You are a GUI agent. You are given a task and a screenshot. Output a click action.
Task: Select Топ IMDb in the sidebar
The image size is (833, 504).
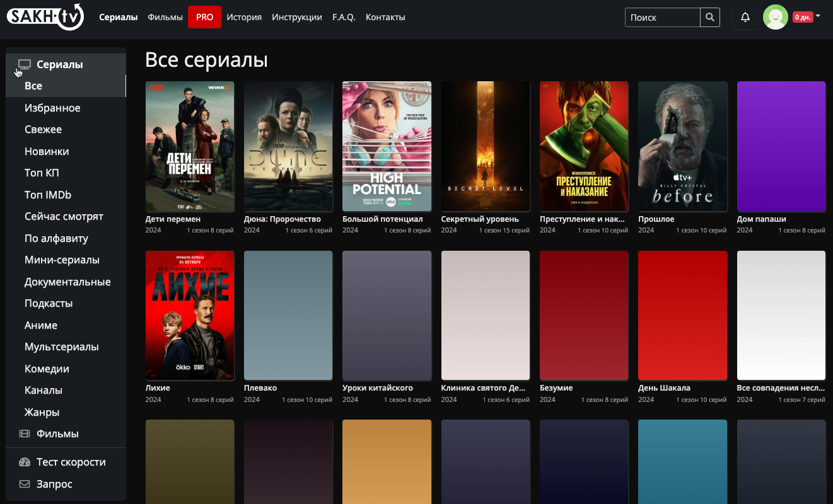[x=48, y=195]
